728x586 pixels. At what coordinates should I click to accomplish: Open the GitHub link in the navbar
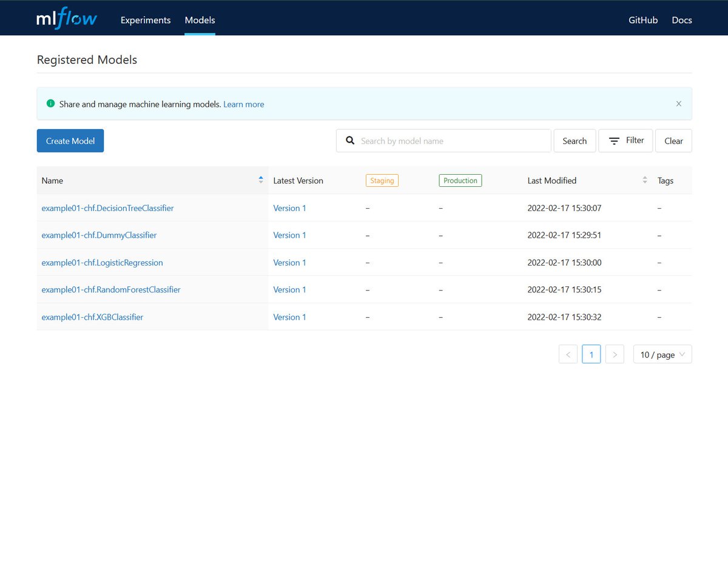click(642, 20)
